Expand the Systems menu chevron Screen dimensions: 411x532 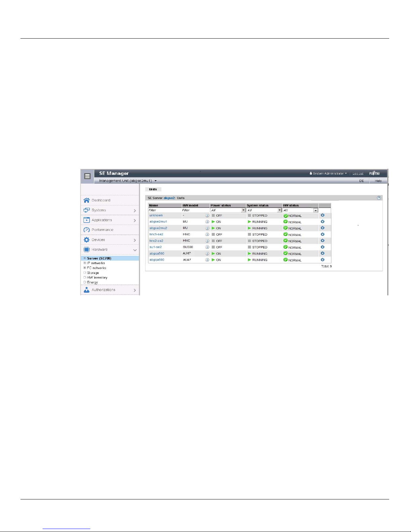pos(135,210)
